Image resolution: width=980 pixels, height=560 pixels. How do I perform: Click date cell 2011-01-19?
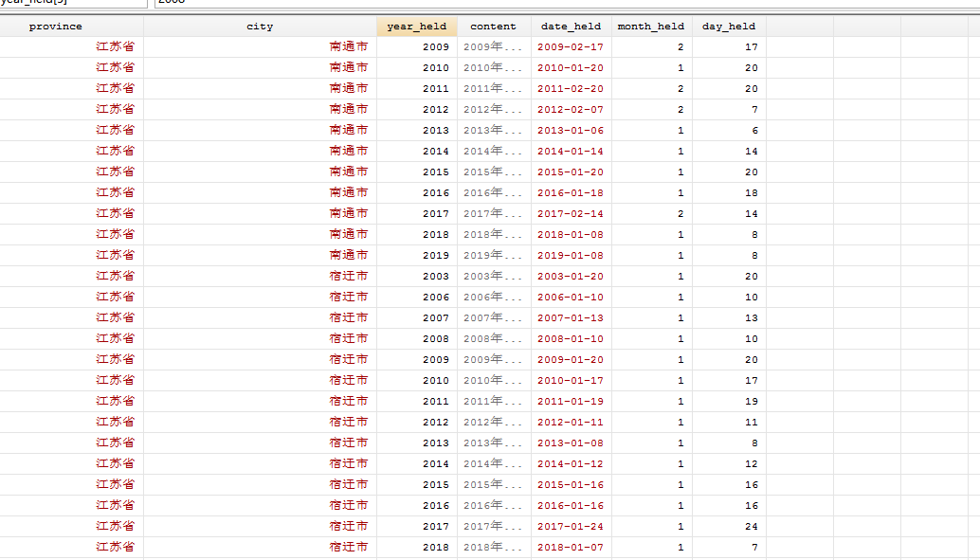571,401
